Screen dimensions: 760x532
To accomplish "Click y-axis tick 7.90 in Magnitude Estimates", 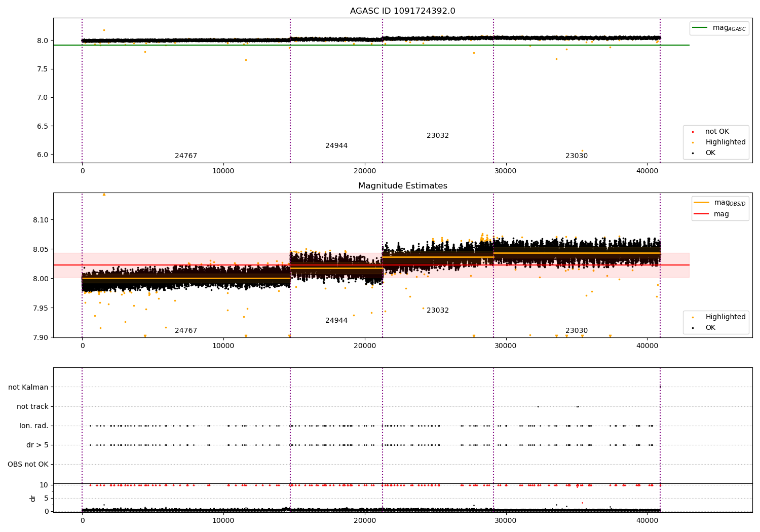I will (41, 338).
